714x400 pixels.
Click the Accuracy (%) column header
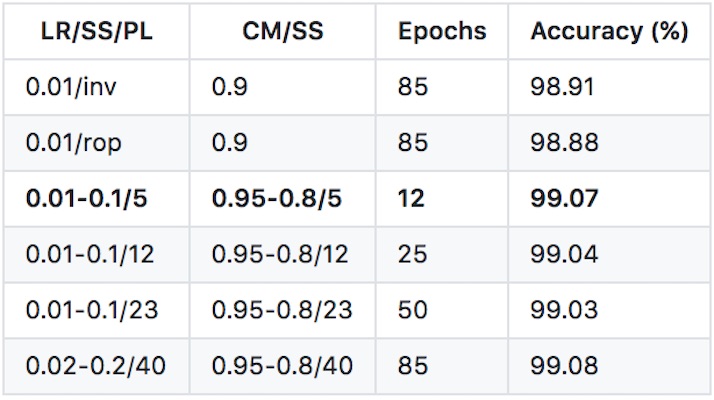pyautogui.click(x=609, y=31)
